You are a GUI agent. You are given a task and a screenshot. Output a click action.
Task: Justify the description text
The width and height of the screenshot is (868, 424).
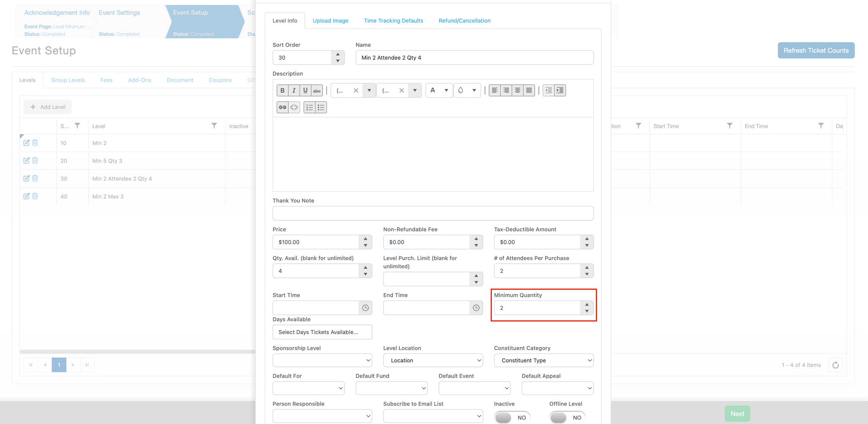529,91
